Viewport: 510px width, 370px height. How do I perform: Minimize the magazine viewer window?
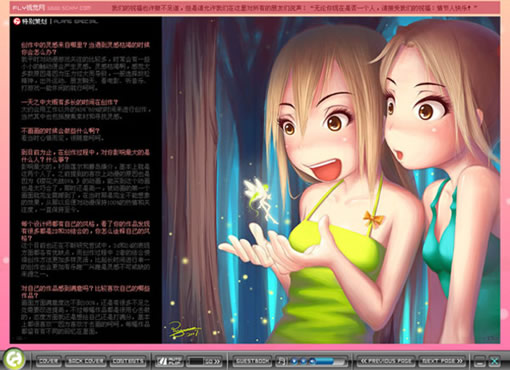[x=480, y=361]
